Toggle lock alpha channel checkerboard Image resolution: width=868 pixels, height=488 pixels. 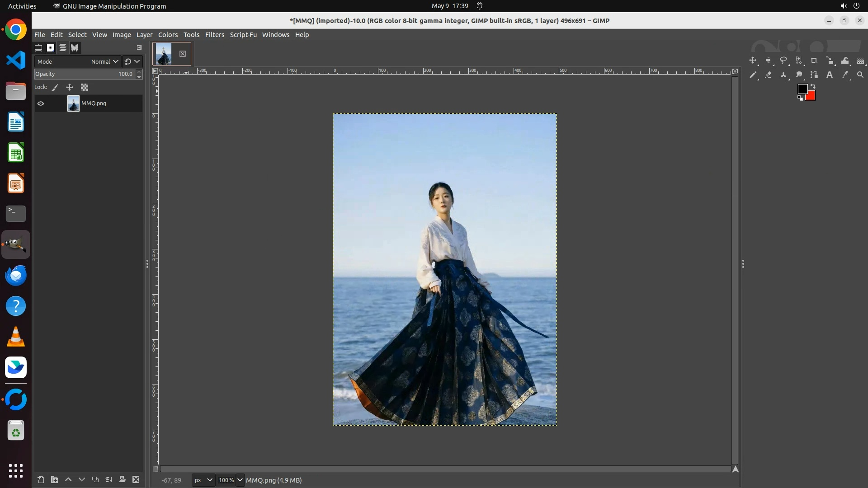tap(85, 87)
